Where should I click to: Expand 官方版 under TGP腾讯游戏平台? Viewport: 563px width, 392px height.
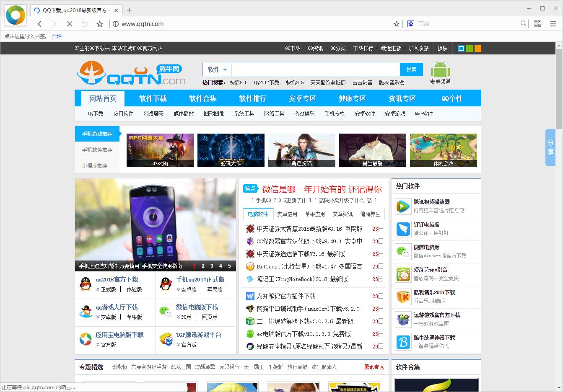pyautogui.click(x=187, y=345)
